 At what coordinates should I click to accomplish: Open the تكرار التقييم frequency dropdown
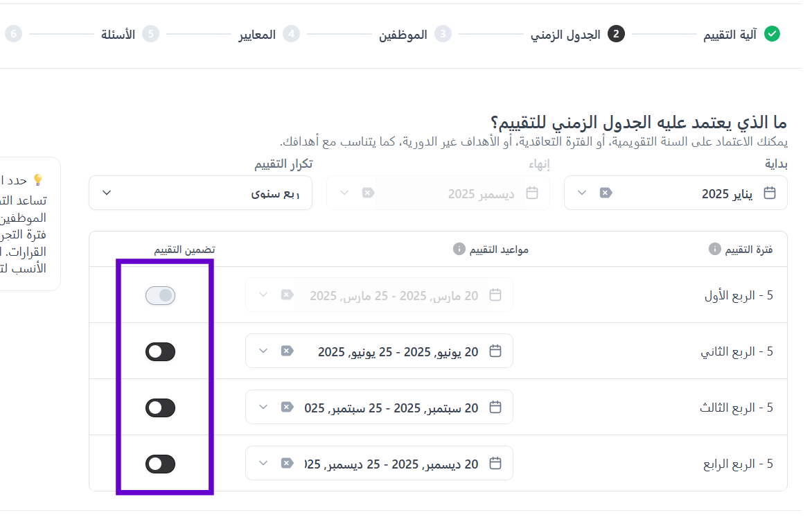point(200,193)
